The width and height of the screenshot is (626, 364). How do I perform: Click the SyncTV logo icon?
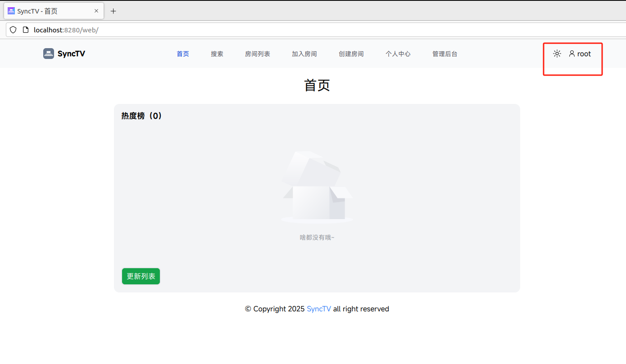[48, 54]
